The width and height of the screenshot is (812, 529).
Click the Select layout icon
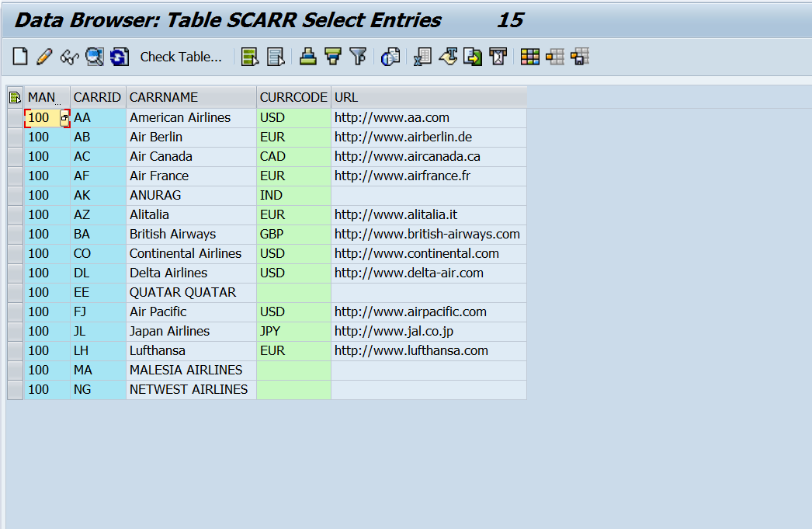(554, 56)
